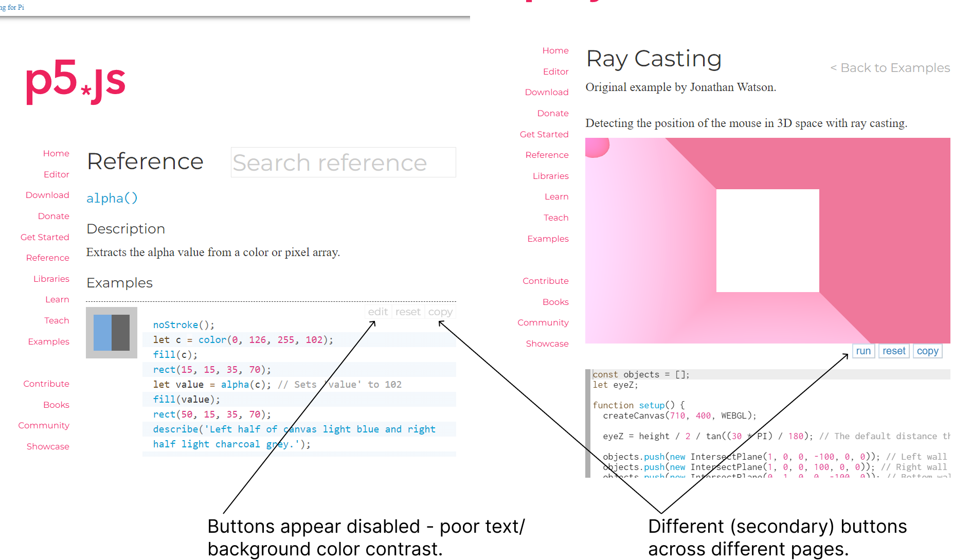Click 'let eyeZ;' in the code editor
Image resolution: width=971 pixels, height=560 pixels.
tap(615, 385)
